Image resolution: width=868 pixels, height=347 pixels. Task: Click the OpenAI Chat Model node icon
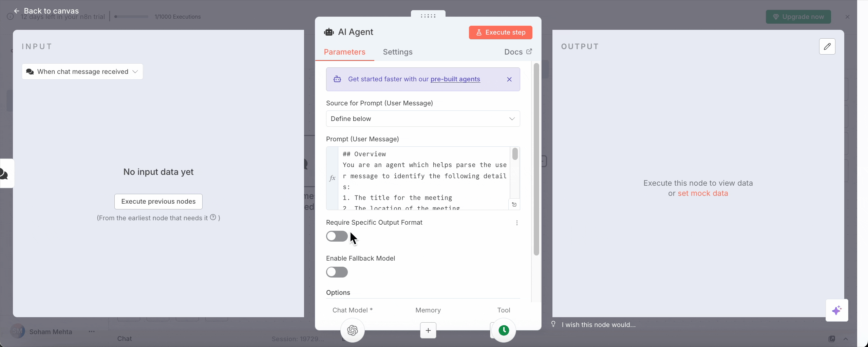(352, 330)
